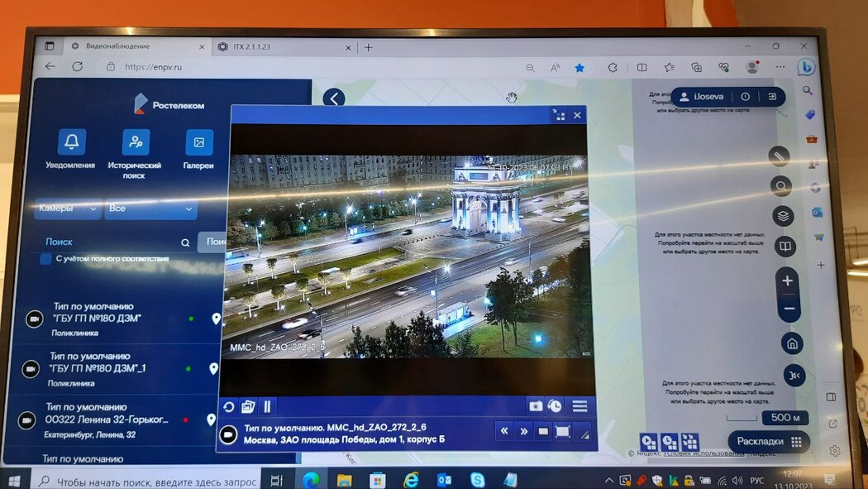Reset map with home button
Viewport: 868px width, 489px height.
pyautogui.click(x=792, y=344)
